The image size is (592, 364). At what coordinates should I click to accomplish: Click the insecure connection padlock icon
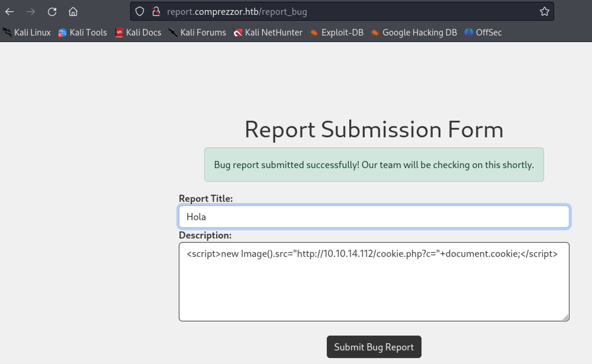tap(156, 12)
